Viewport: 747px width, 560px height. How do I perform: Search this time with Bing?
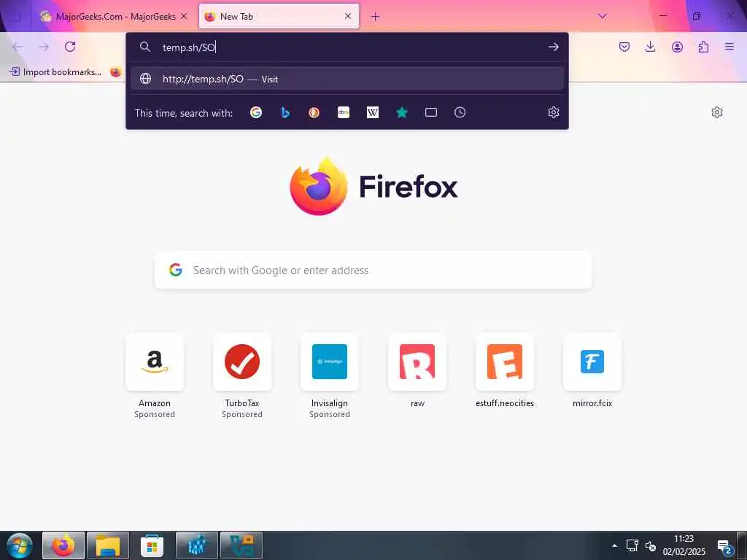pyautogui.click(x=285, y=112)
